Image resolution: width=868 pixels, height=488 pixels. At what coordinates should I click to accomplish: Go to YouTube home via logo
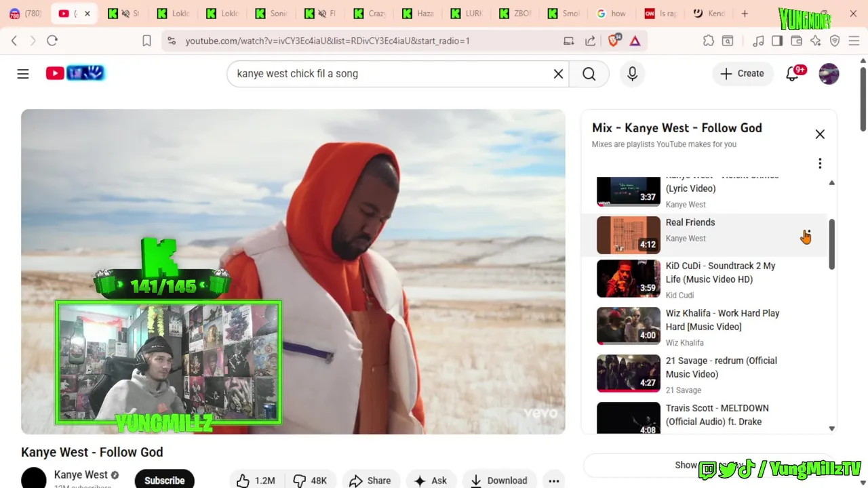point(75,73)
